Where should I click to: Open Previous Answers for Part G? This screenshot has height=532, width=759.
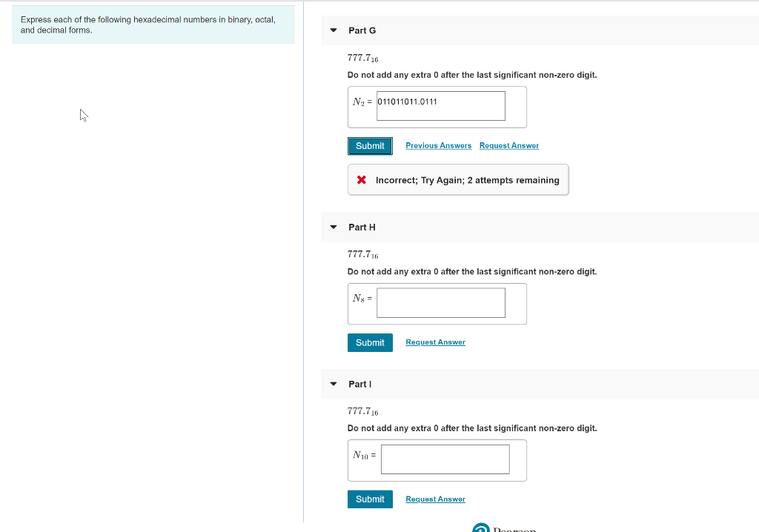438,145
